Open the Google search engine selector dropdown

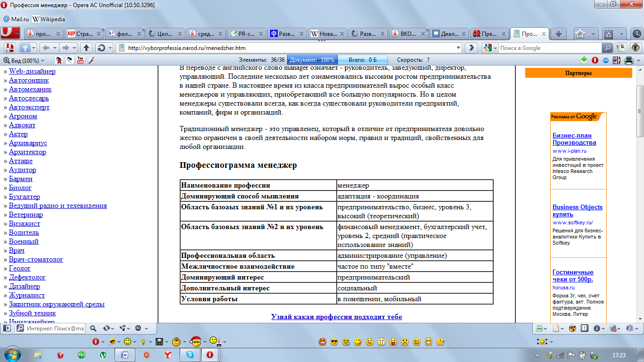[x=490, y=48]
